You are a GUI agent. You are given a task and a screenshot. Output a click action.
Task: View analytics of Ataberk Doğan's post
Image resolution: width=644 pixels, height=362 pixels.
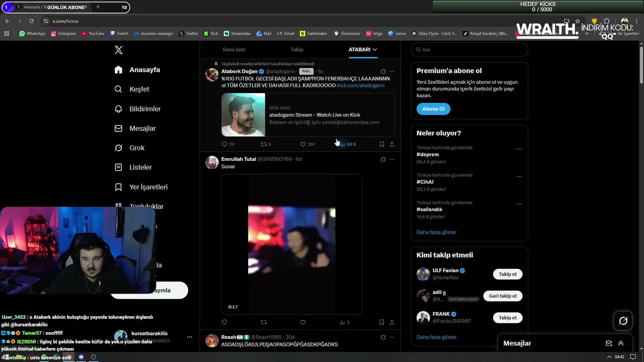point(347,144)
